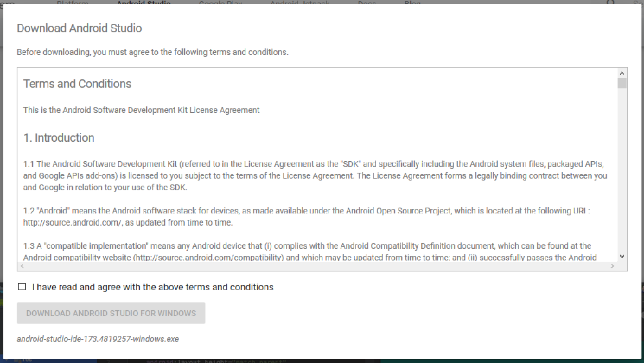
Task: Click Download Android Studio for Windows button
Action: coord(111,313)
